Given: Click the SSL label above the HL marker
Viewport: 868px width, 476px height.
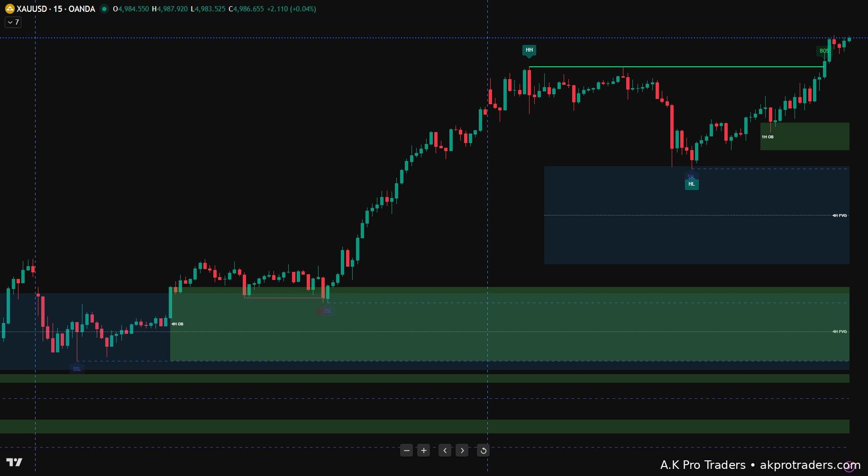Looking at the screenshot, I should point(691,176).
